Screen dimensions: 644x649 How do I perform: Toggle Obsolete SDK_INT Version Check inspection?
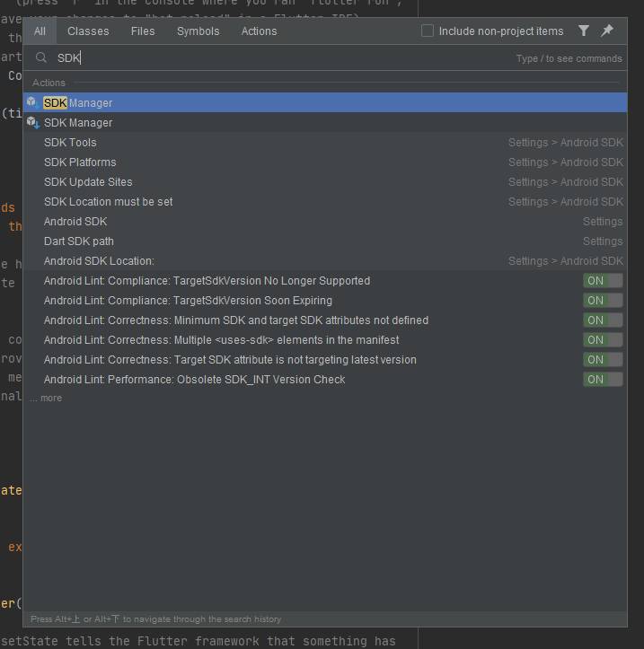pyautogui.click(x=603, y=379)
